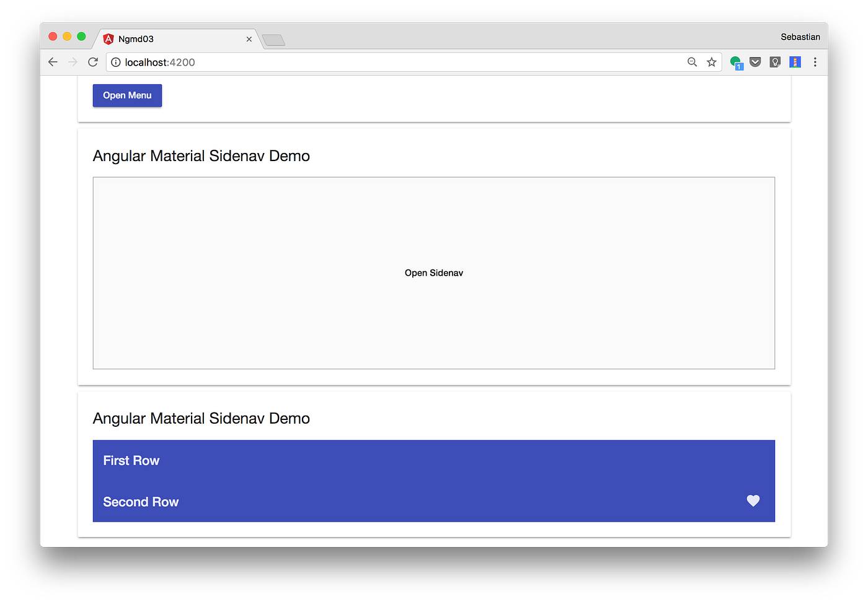868x604 pixels.
Task: Click the Angular favicon on the Ngmd03 tab
Action: (x=108, y=38)
